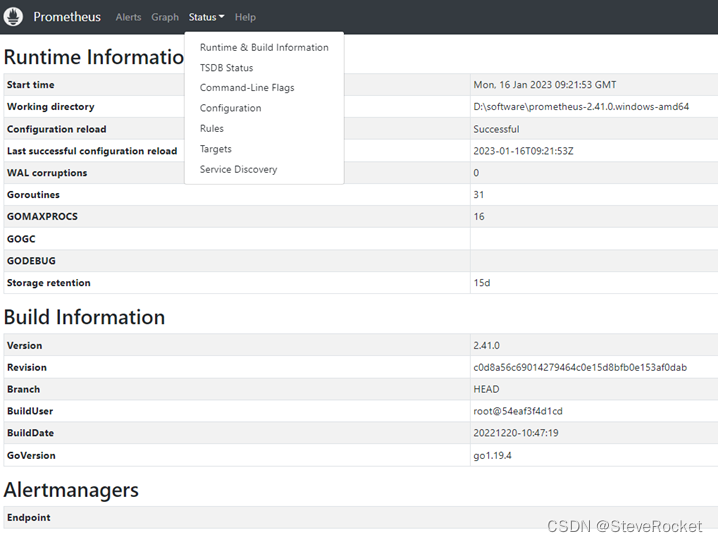Click the Configuration reload label

(x=56, y=129)
